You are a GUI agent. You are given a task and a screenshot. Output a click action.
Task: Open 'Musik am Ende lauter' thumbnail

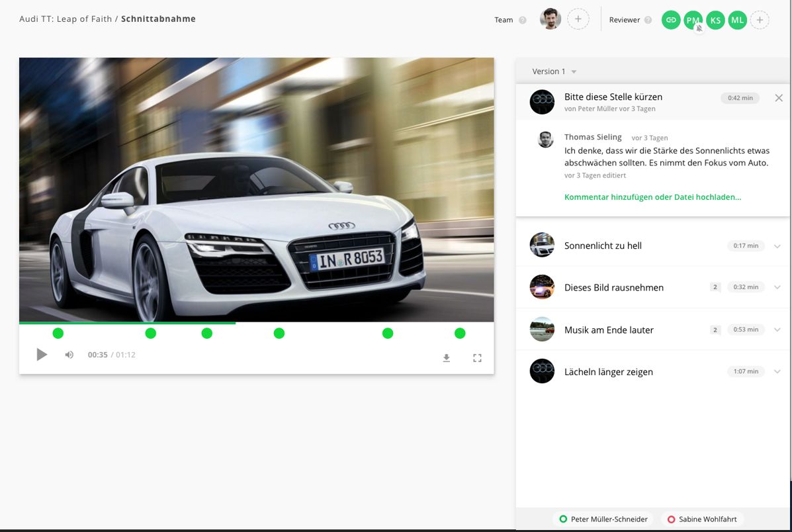tap(542, 330)
